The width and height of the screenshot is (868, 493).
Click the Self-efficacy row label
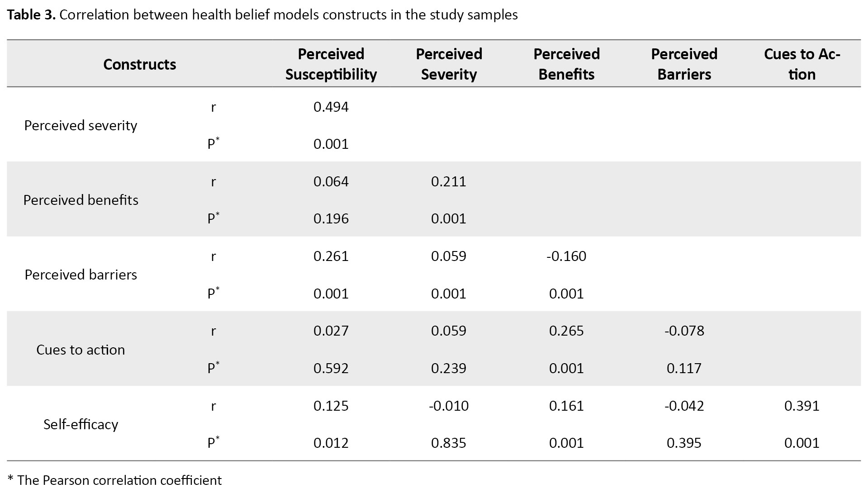[81, 424]
